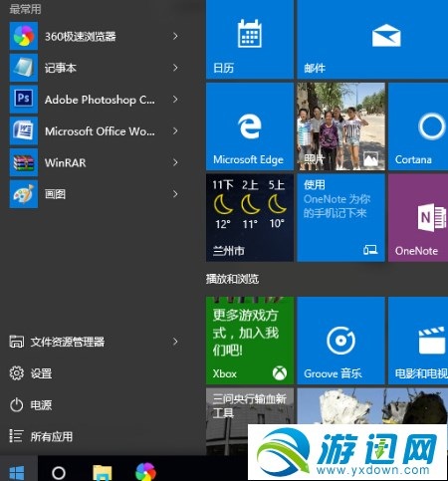Open the 三问央行输血新工具 news tile

(250, 421)
